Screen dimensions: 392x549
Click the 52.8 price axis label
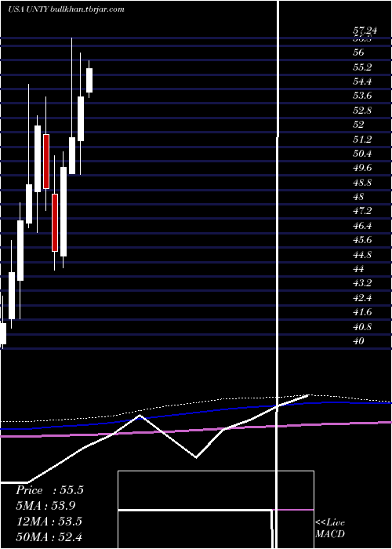coord(362,111)
